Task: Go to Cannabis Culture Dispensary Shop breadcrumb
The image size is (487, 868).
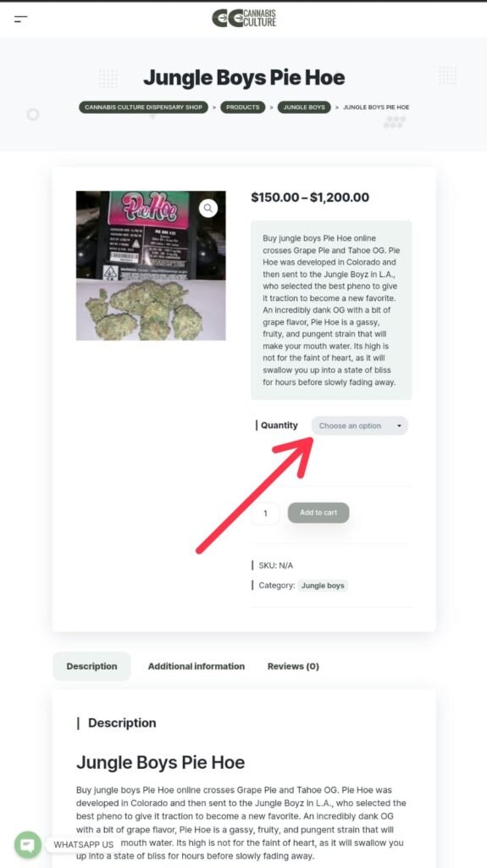Action: (x=143, y=108)
